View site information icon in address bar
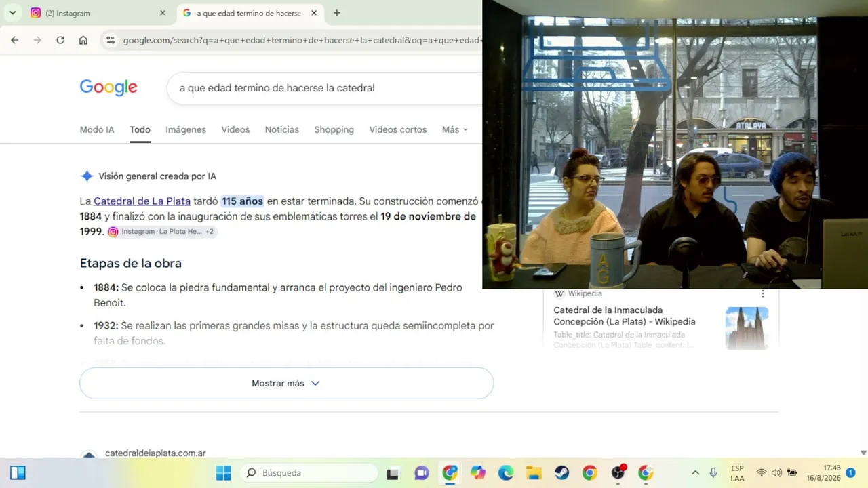This screenshot has width=868, height=488. point(111,40)
